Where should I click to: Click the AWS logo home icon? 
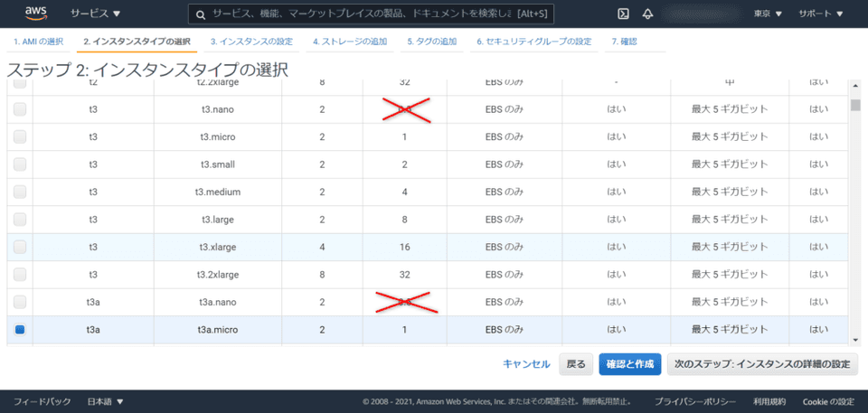click(x=37, y=14)
